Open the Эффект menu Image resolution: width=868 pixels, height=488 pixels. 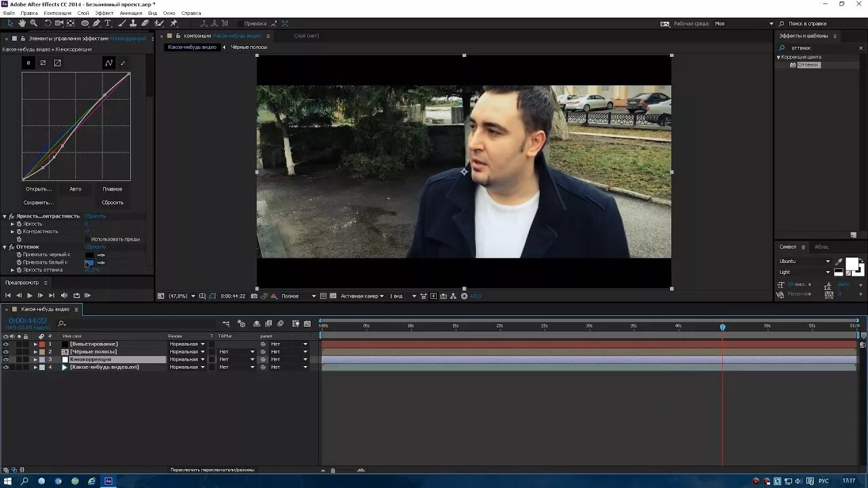coord(104,13)
